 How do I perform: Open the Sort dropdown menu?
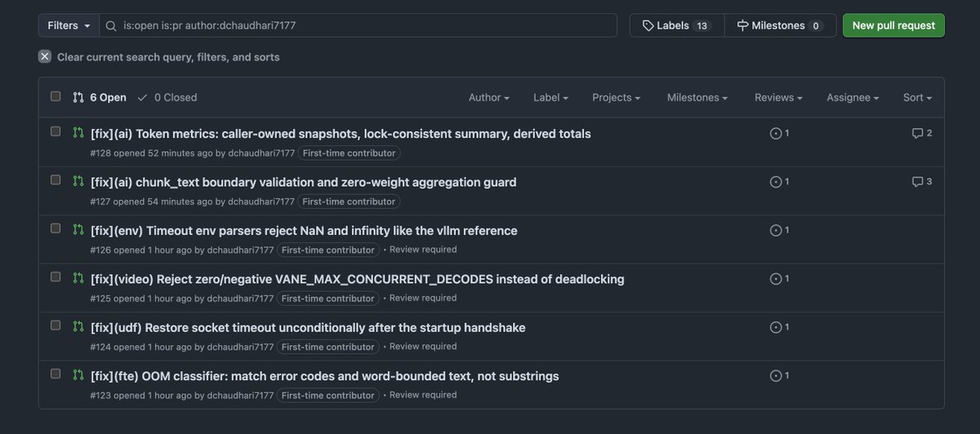[x=917, y=97]
